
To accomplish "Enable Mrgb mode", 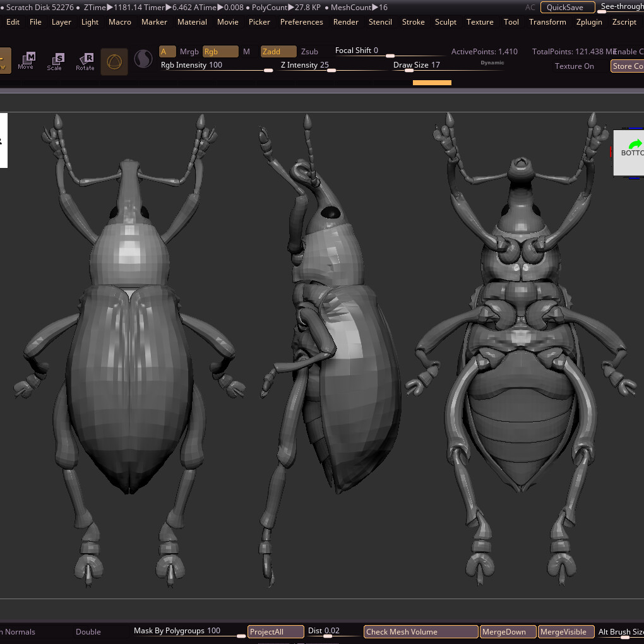I will click(189, 52).
